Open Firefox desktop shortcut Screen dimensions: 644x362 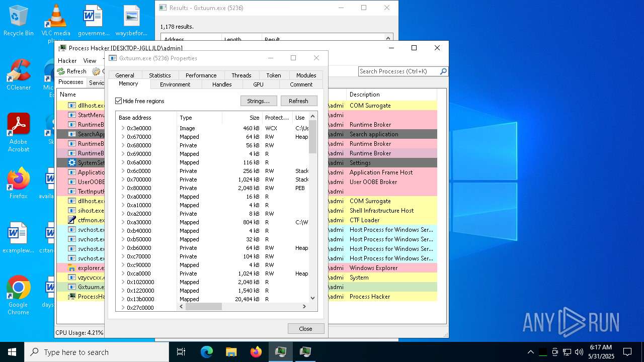pos(18,183)
